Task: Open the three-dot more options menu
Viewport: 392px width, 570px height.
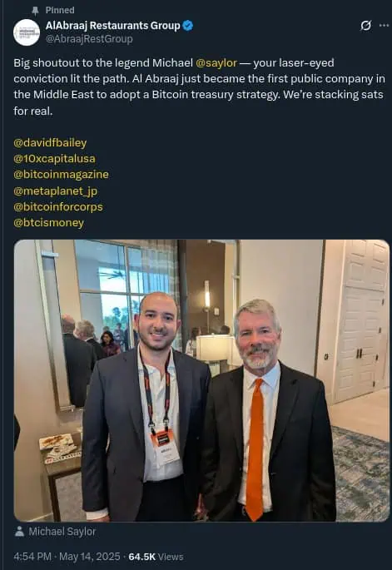Action: 384,26
